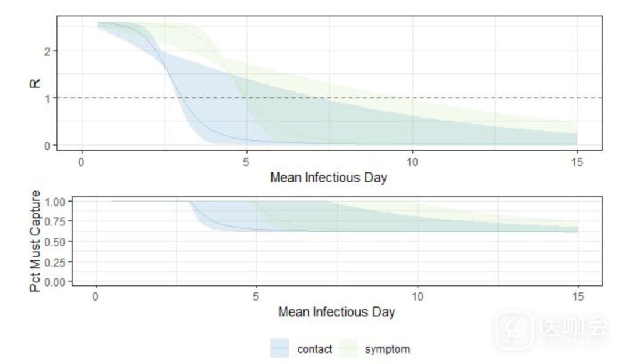Click the watermark logo icon
Screen dimensions: 629x364
point(514,330)
